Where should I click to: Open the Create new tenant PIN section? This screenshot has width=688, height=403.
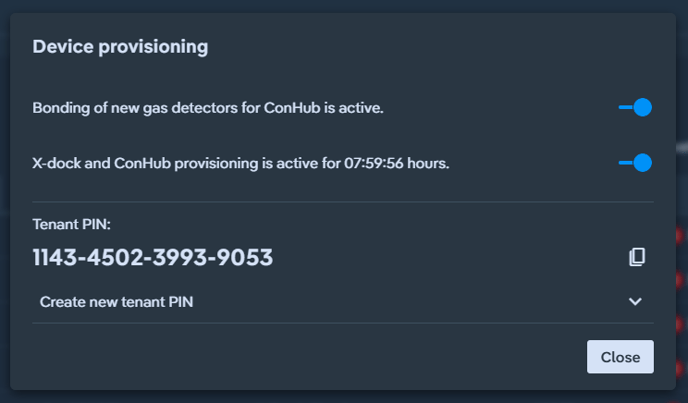(343, 302)
